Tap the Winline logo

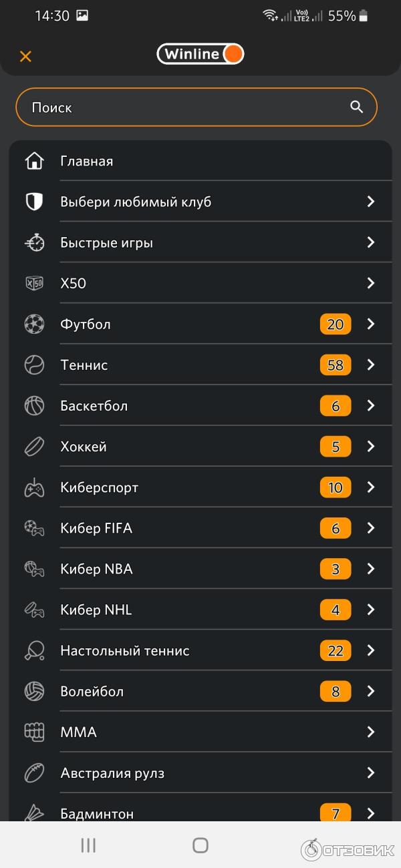(200, 54)
